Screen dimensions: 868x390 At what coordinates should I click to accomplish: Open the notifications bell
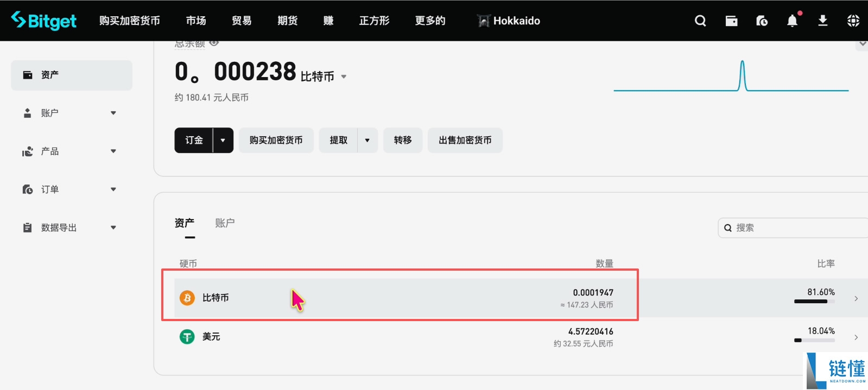(x=792, y=21)
